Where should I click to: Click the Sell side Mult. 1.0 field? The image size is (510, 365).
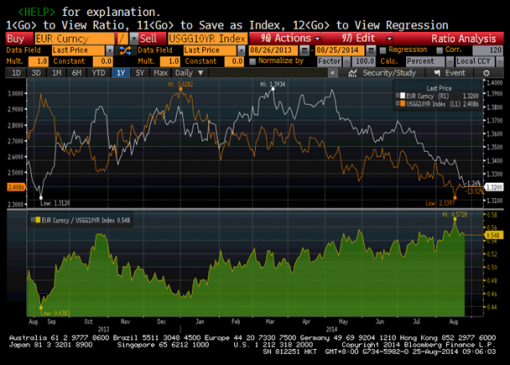pos(170,62)
